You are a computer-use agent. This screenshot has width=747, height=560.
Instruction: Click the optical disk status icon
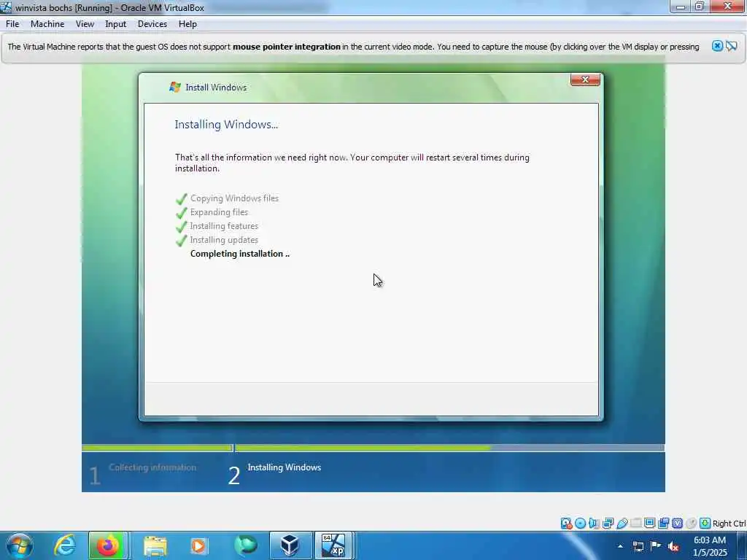(580, 524)
